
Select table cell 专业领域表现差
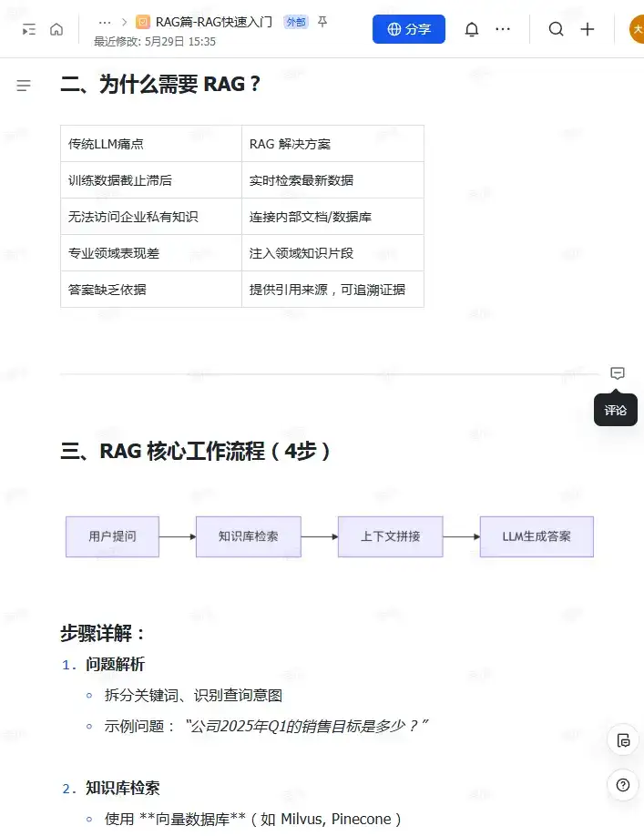pyautogui.click(x=151, y=253)
